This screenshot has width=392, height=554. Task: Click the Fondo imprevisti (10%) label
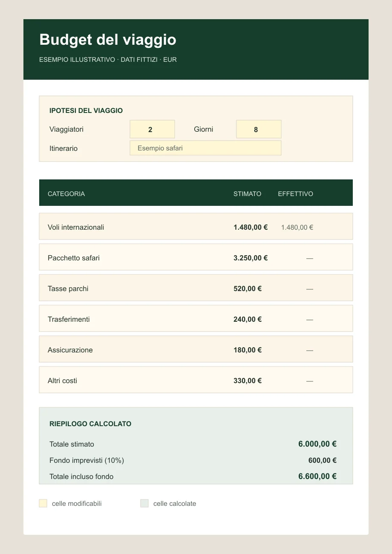(86, 460)
